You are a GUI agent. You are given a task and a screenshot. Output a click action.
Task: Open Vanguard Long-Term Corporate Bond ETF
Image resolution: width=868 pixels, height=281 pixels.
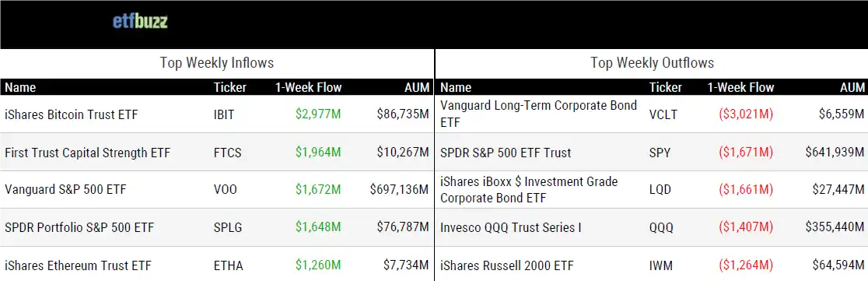[539, 114]
